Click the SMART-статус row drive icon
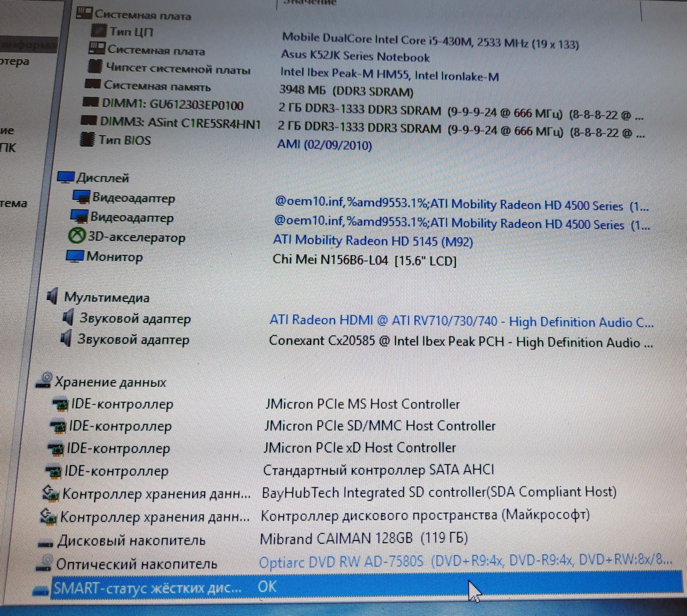Image resolution: width=687 pixels, height=616 pixels. point(41,590)
